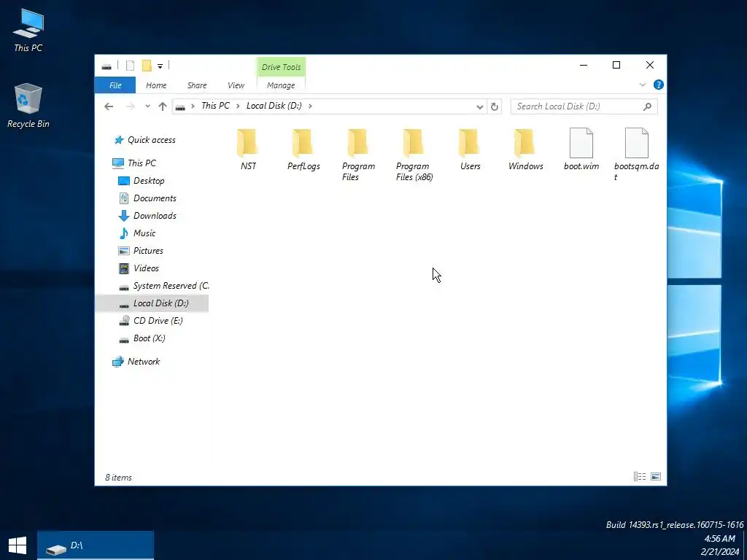Click This PC in the address breadcrumb
Image resolution: width=747 pixels, height=560 pixels.
coord(215,106)
